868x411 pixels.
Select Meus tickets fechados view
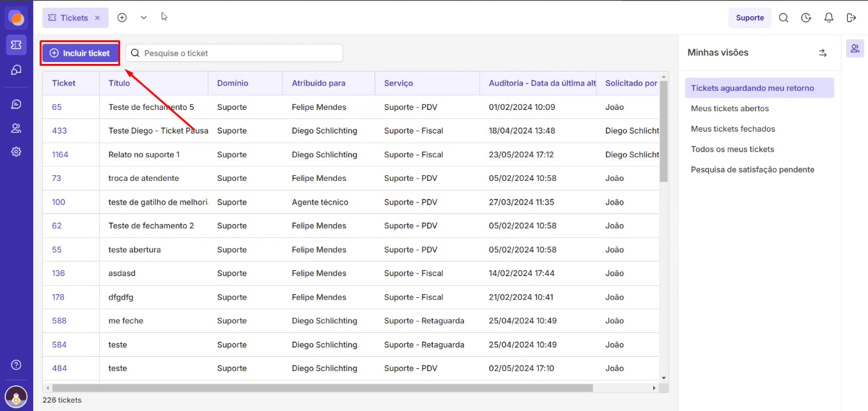coord(733,129)
